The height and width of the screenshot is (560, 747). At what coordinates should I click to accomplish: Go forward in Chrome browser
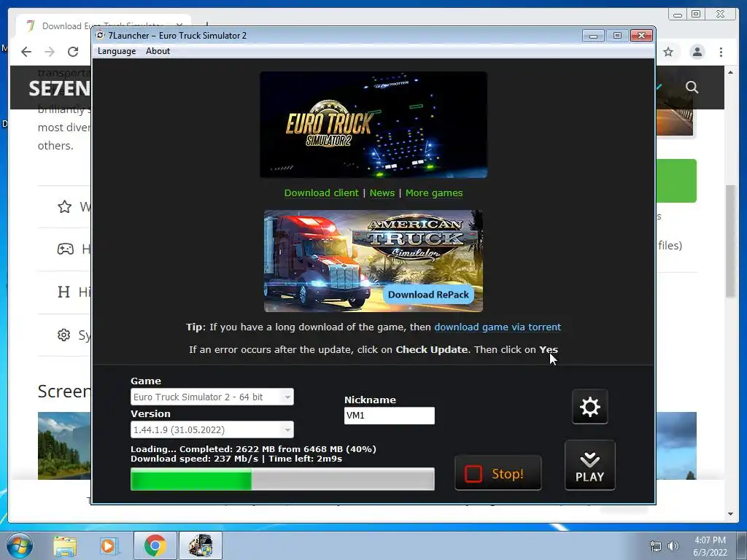50,52
